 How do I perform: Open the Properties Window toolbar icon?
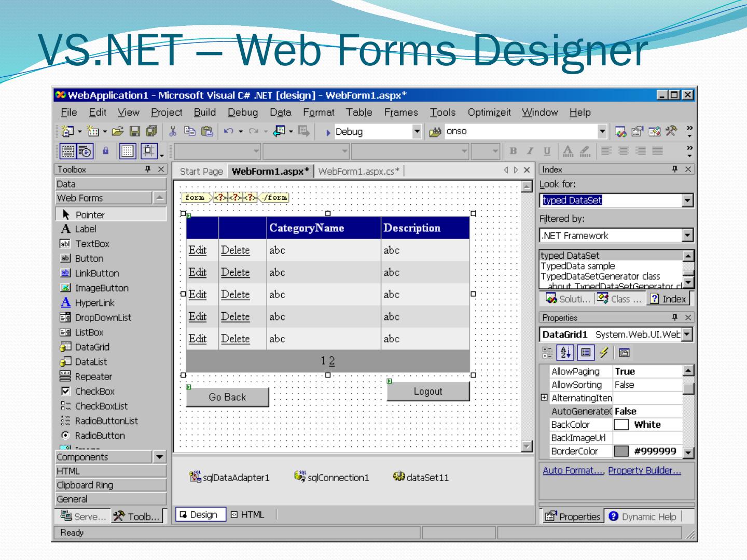pos(637,132)
